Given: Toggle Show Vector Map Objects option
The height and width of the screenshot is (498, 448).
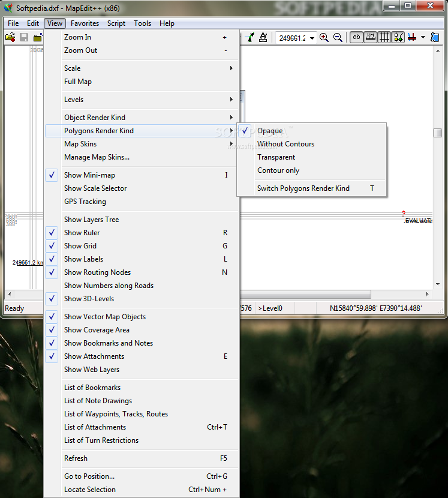Looking at the screenshot, I should click(142, 317).
